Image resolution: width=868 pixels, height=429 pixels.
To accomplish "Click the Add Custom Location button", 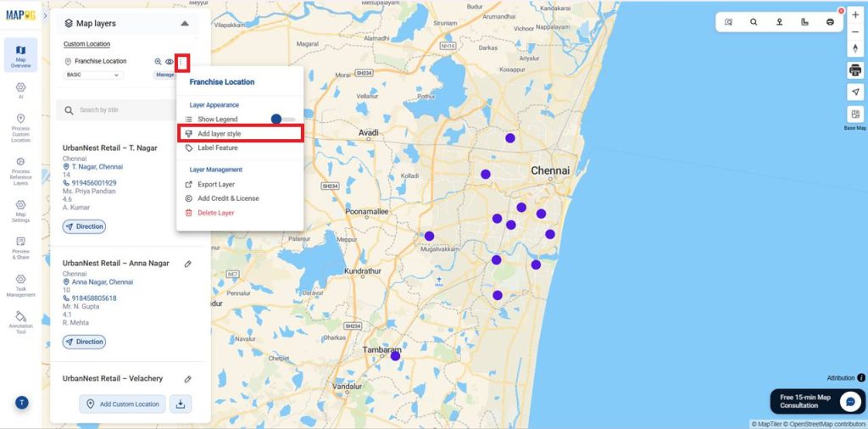I will (123, 404).
